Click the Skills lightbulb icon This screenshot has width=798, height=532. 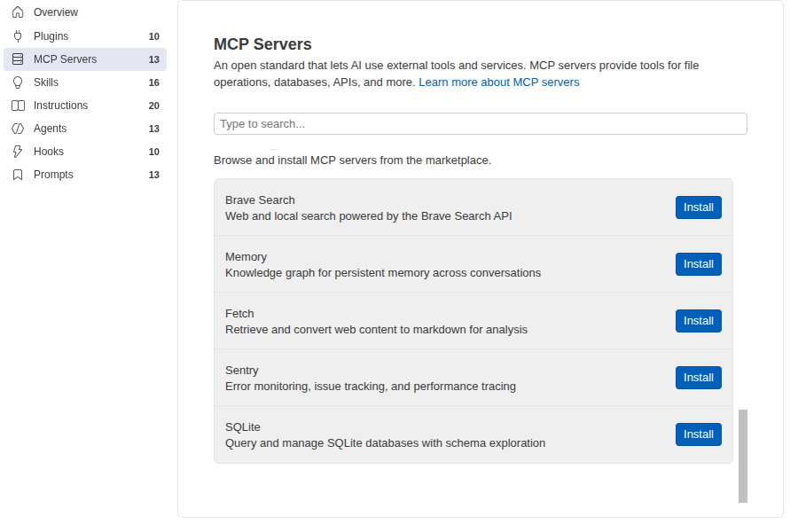click(x=18, y=82)
